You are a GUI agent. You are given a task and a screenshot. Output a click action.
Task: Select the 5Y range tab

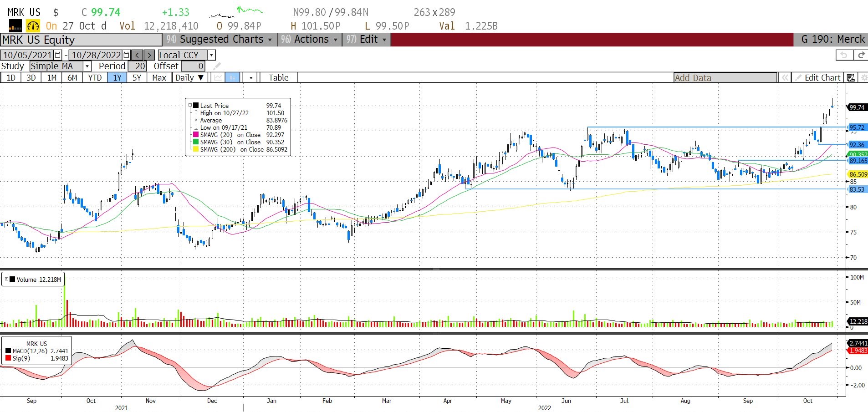tap(137, 77)
